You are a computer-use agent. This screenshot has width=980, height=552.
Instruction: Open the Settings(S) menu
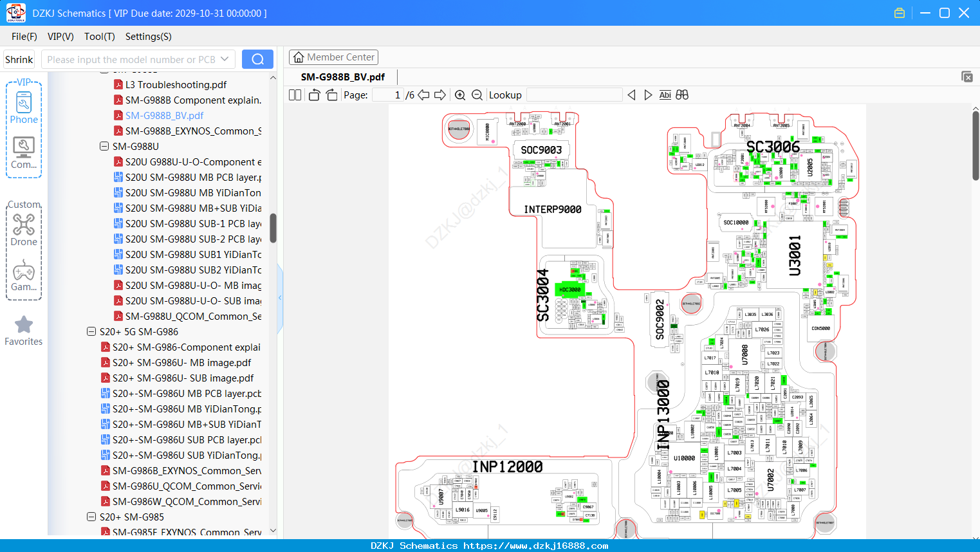click(149, 37)
